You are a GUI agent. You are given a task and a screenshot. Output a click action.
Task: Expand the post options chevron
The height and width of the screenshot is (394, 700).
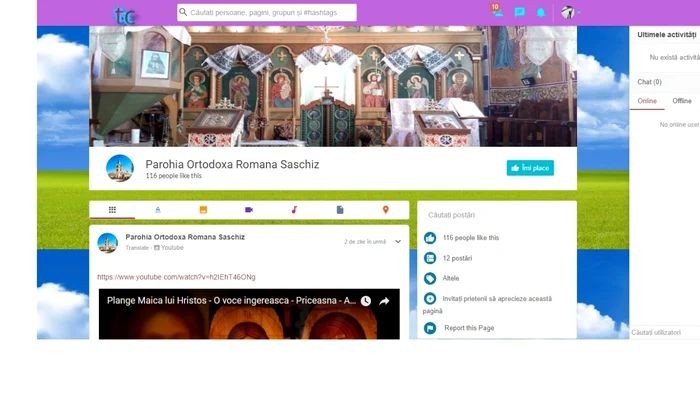point(398,242)
